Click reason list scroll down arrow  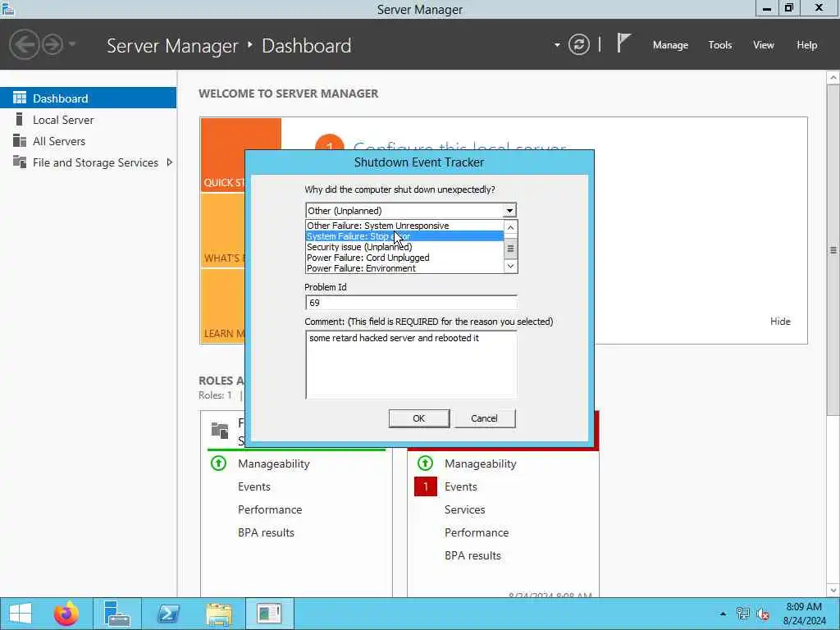click(510, 267)
